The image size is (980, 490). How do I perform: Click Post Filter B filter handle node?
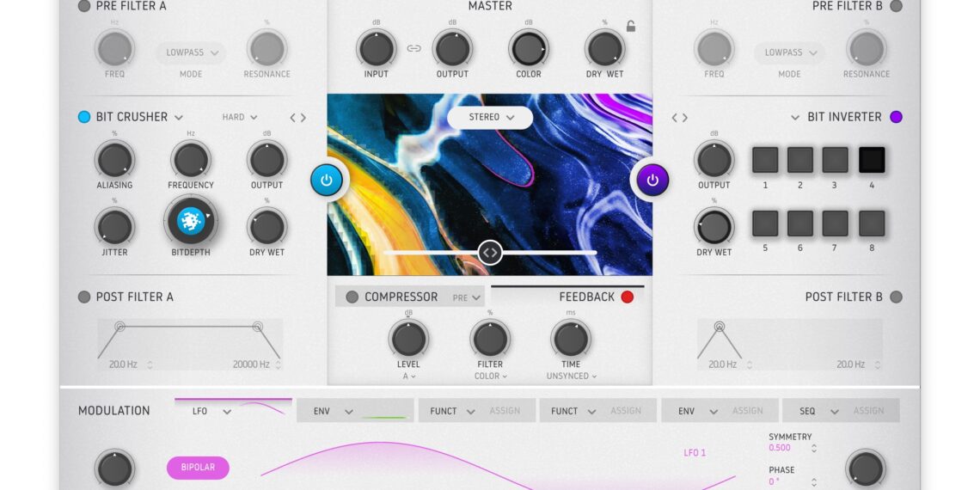coord(720,326)
